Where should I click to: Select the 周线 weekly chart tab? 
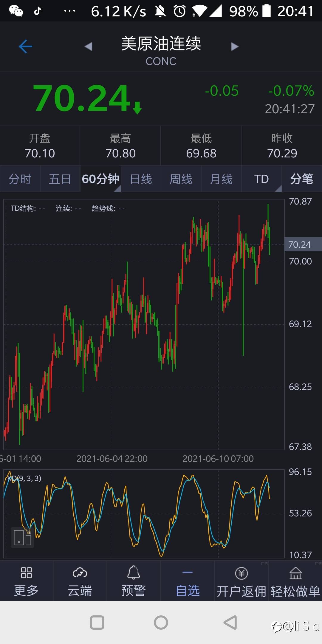tap(181, 179)
